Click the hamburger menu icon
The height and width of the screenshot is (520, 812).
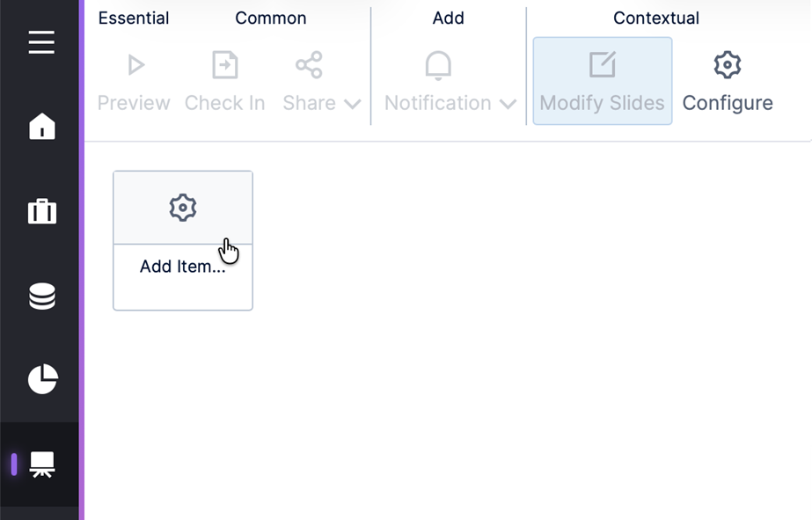click(40, 42)
